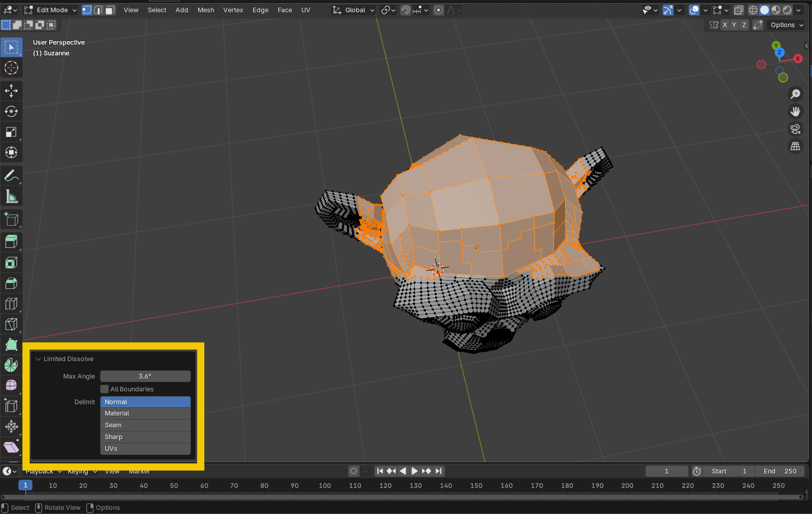Toggle Y mirror axis button
This screenshot has width=812, height=514.
coord(734,25)
